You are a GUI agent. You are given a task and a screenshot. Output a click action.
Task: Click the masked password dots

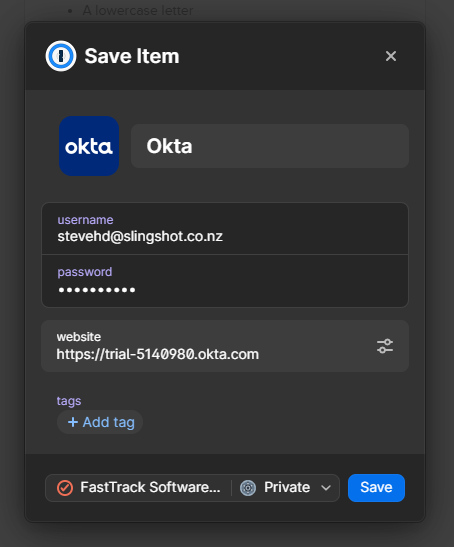[x=97, y=290]
